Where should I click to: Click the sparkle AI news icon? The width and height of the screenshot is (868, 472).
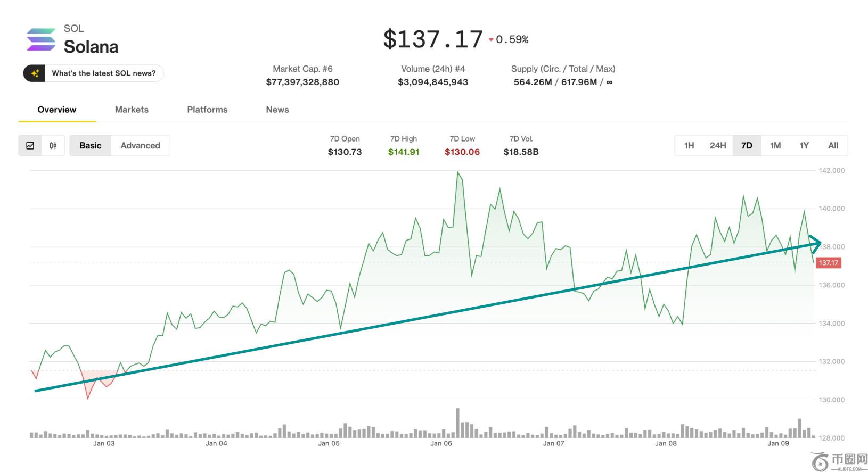tap(35, 73)
